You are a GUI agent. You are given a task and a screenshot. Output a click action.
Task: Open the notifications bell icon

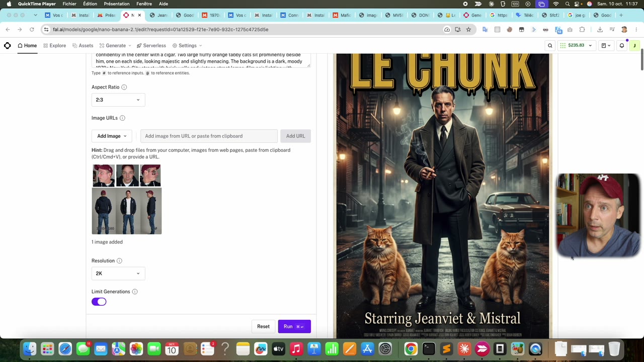[x=622, y=46]
